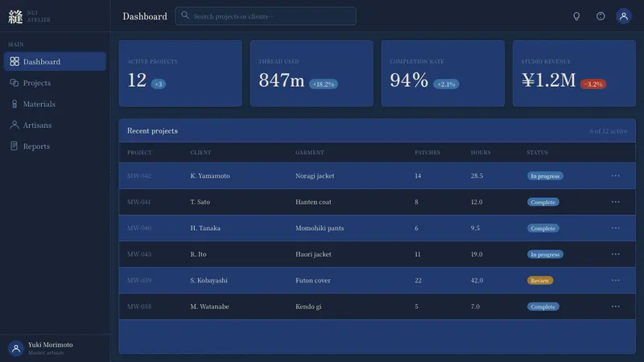Click the Nui Atelier kanji logo
The width and height of the screenshot is (644, 362).
(x=15, y=16)
